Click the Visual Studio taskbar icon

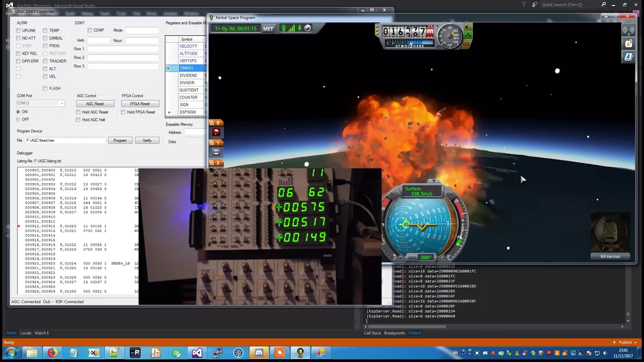click(197, 353)
